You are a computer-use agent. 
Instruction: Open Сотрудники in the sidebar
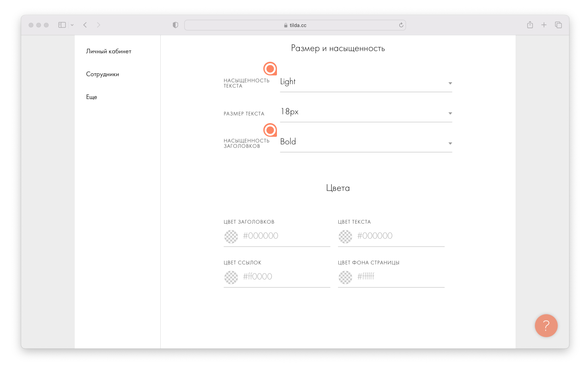point(103,74)
